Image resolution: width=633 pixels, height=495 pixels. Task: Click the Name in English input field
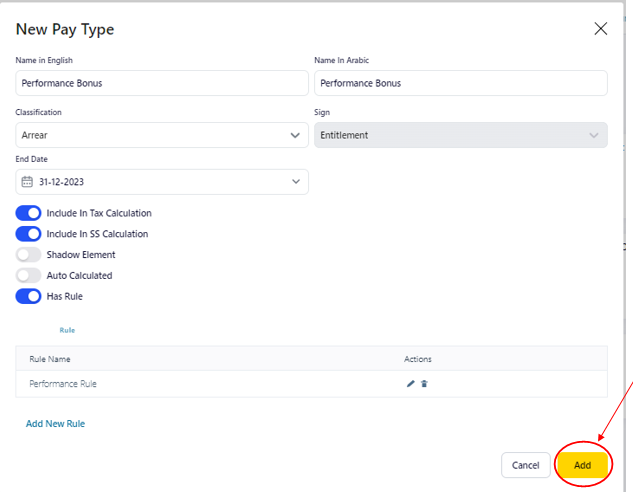pos(162,83)
